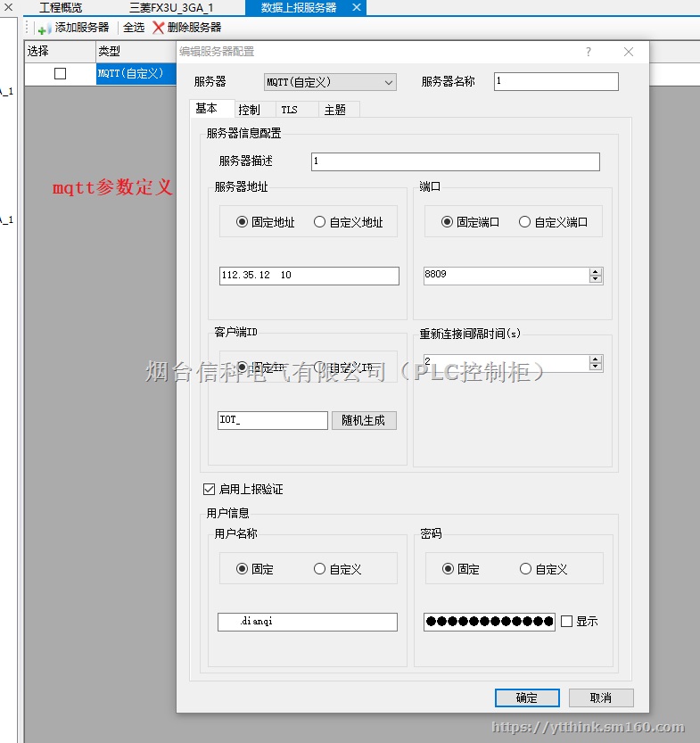Click the server address field 112.35.12
Image resolution: width=700 pixels, height=743 pixels.
point(309,276)
